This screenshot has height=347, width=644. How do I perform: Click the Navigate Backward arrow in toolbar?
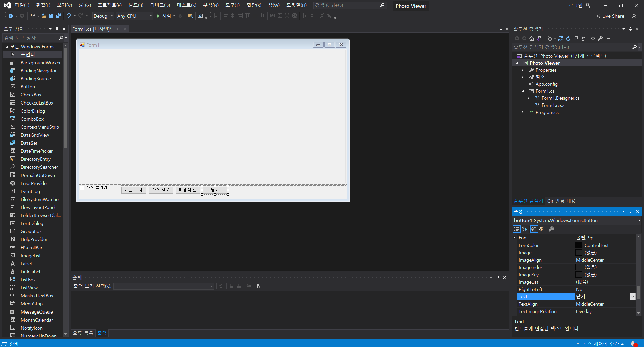pyautogui.click(x=11, y=16)
